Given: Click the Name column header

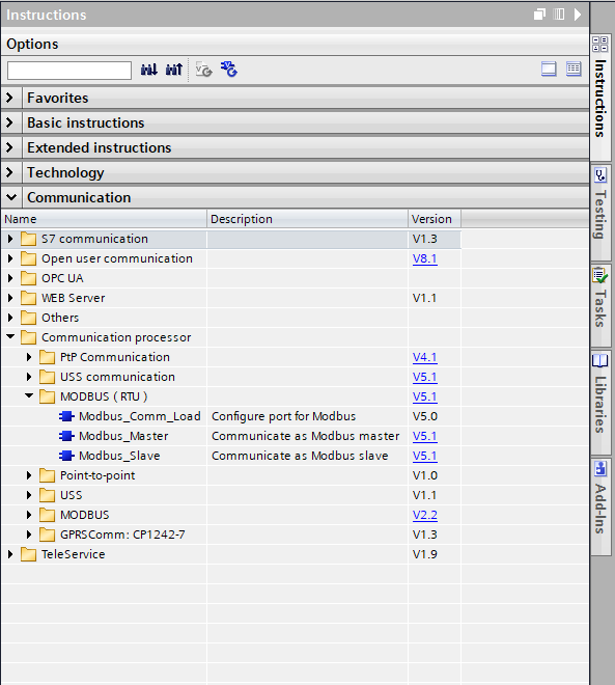Looking at the screenshot, I should pos(104,219).
